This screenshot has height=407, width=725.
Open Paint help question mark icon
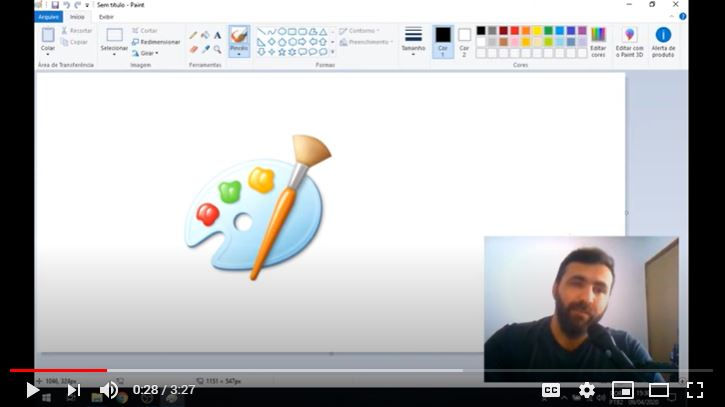pyautogui.click(x=682, y=17)
